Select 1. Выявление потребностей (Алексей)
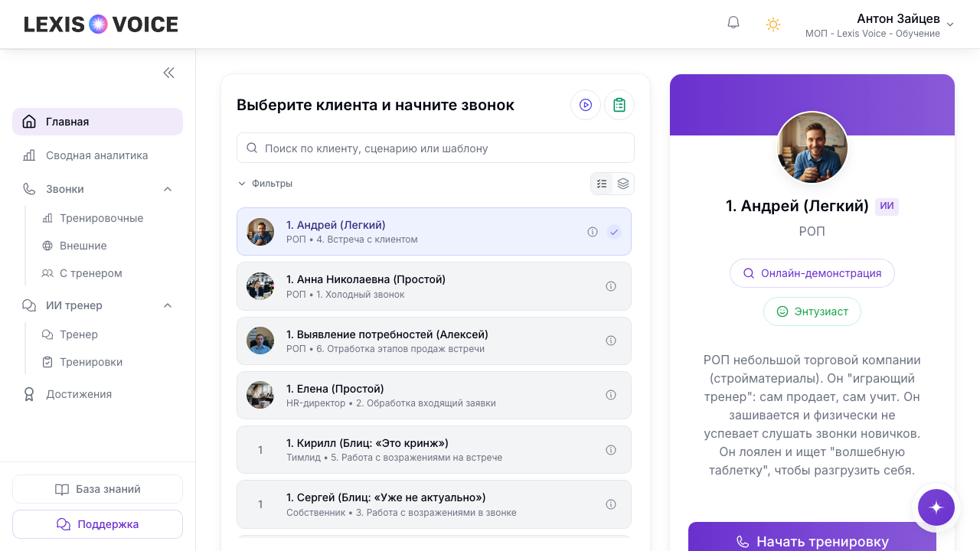 (x=434, y=341)
